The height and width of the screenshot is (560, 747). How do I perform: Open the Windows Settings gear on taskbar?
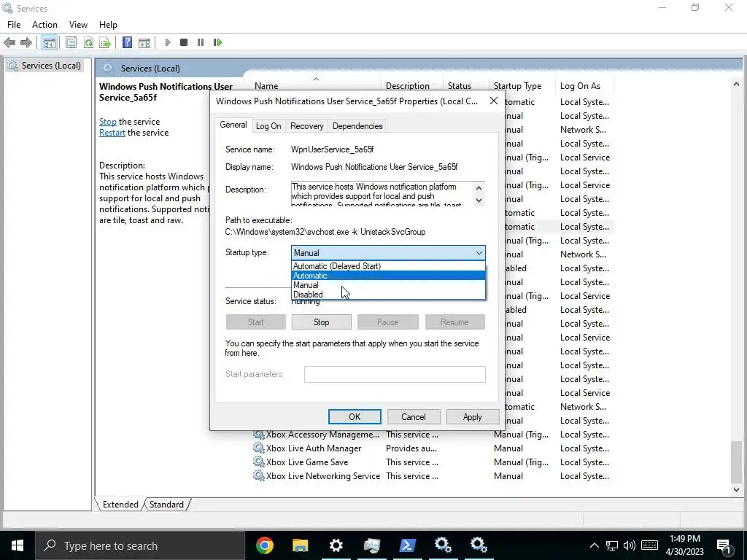336,545
